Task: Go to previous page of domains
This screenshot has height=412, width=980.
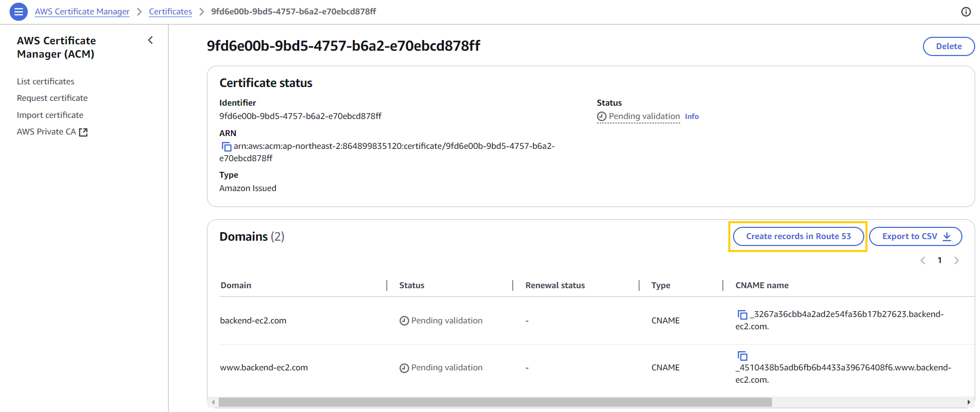Action: [923, 260]
